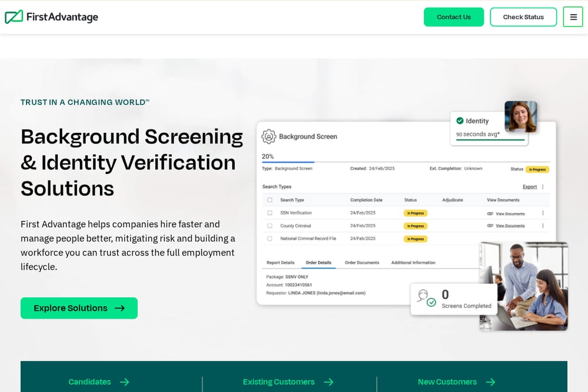The image size is (588, 392).
Task: Click the office coworkers photo
Action: pyautogui.click(x=523, y=286)
